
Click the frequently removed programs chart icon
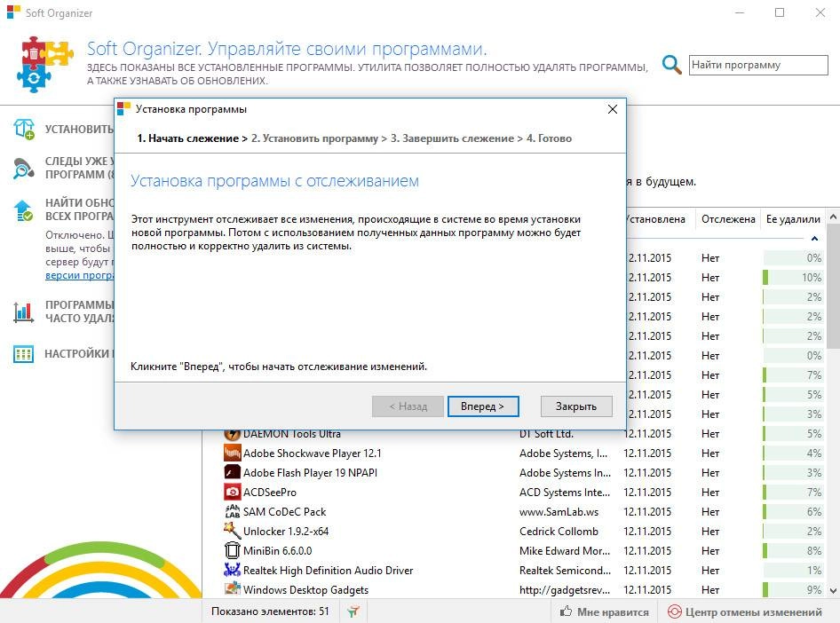click(x=23, y=312)
